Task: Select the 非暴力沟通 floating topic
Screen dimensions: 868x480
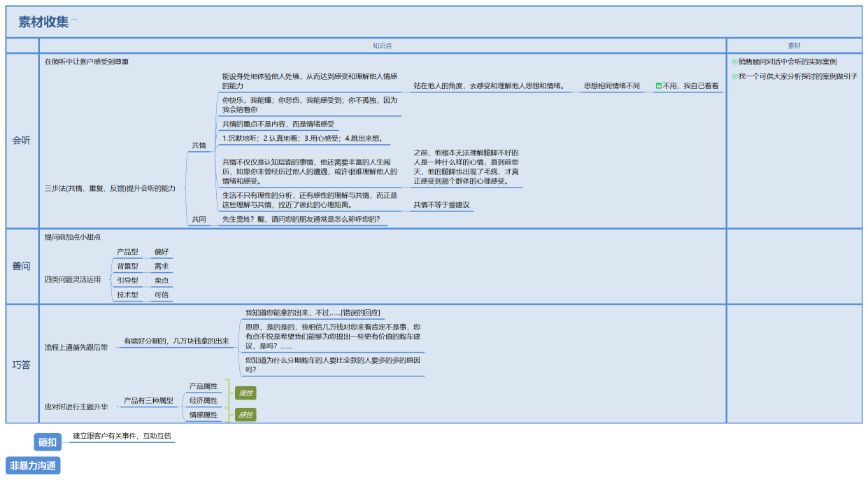Action: 33,465
